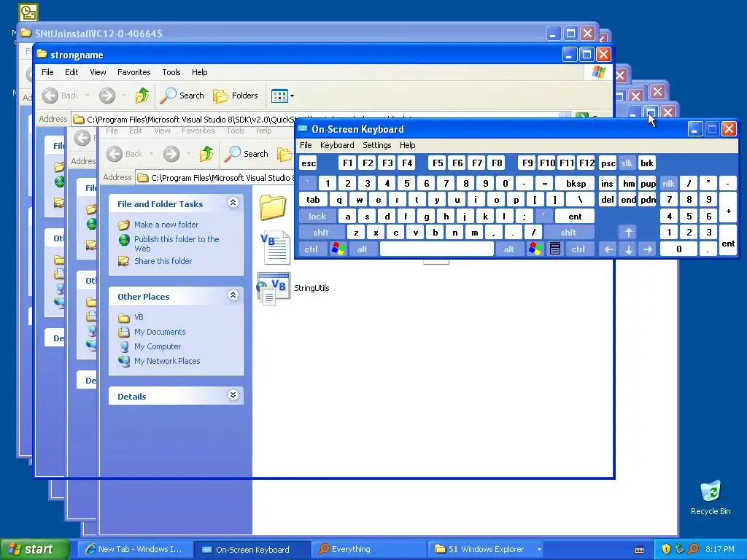Click the security shield tray icon
The width and height of the screenshot is (747, 560).
pyautogui.click(x=666, y=549)
